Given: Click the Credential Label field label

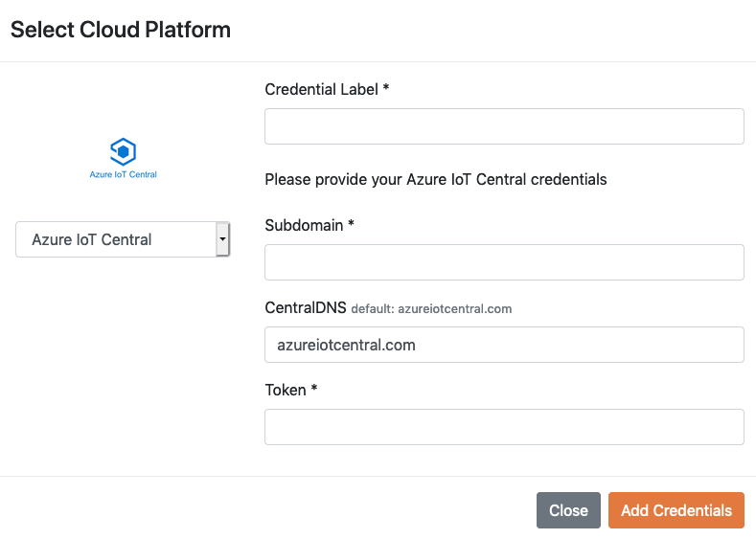Looking at the screenshot, I should 321,90.
